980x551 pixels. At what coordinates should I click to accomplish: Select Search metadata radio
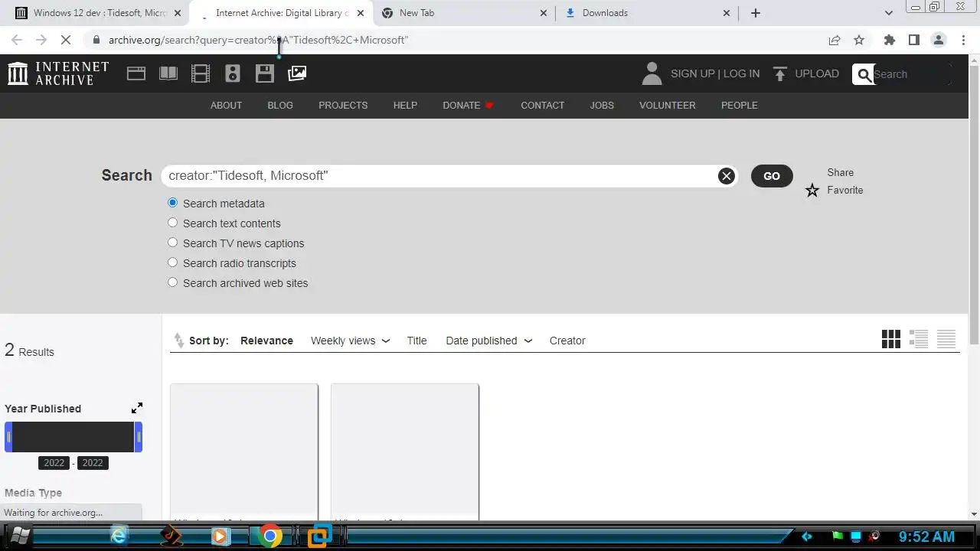tap(172, 203)
